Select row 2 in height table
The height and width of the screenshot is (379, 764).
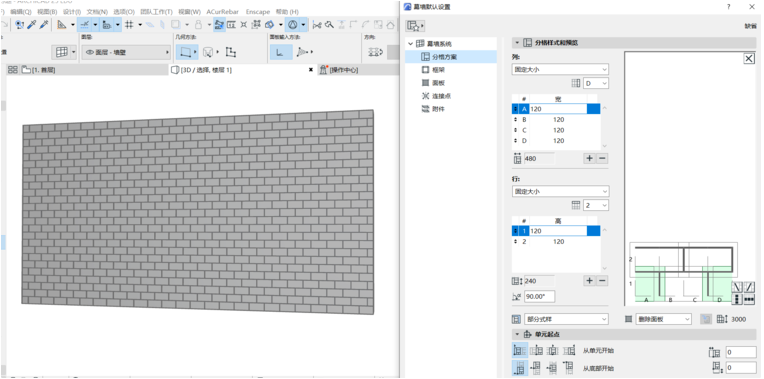[556, 242]
